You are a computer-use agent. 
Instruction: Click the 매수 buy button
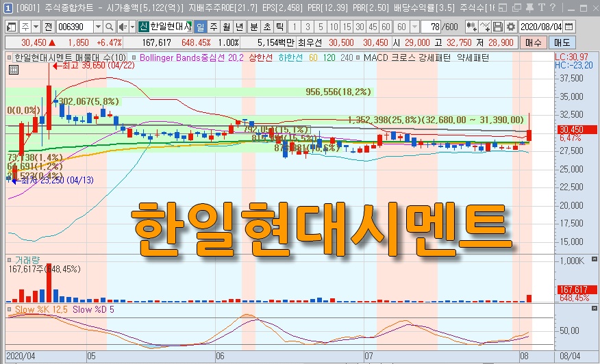[x=533, y=42]
